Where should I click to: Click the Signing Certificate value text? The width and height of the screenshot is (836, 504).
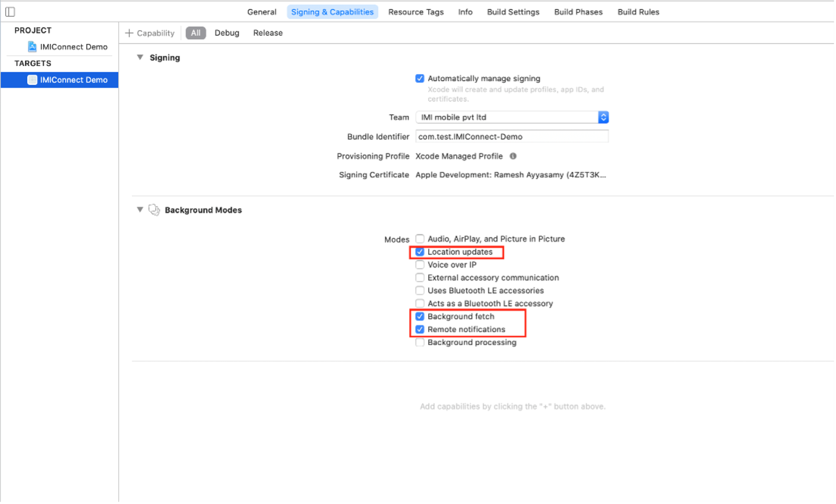(511, 175)
